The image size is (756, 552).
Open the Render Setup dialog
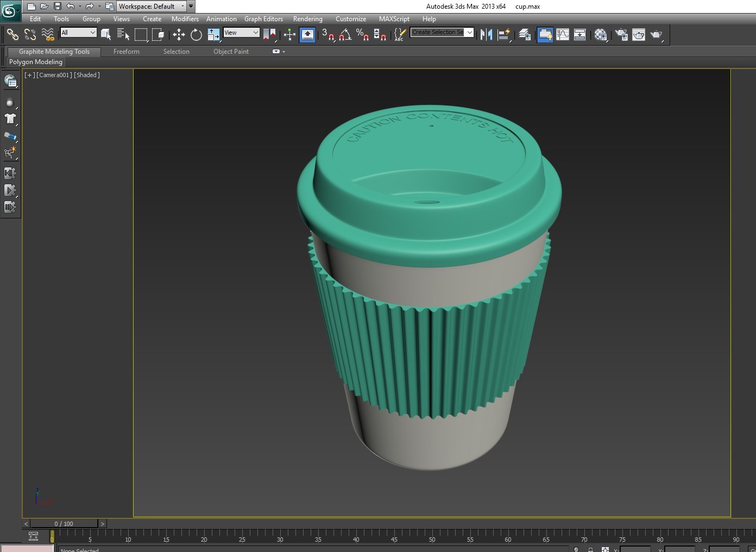621,35
